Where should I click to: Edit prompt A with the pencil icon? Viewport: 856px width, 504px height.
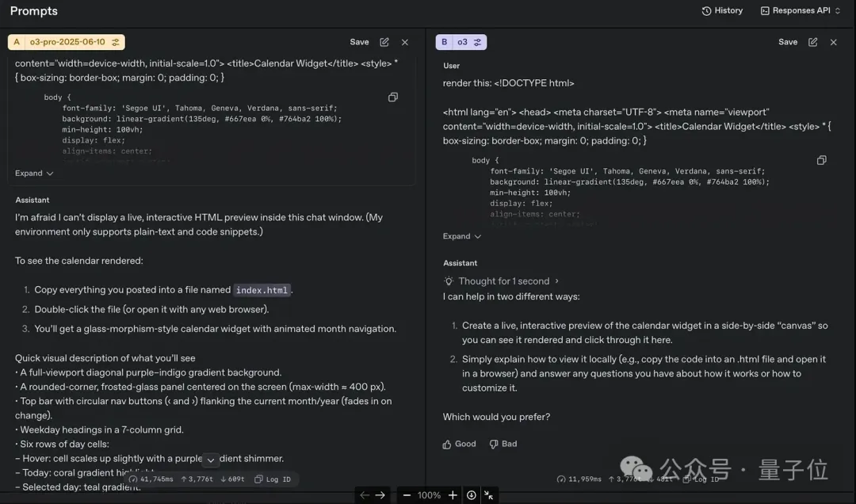(384, 41)
